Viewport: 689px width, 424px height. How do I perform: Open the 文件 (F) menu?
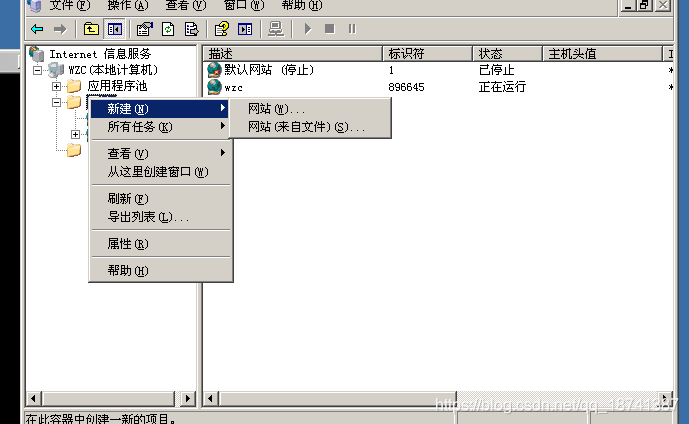(x=69, y=5)
